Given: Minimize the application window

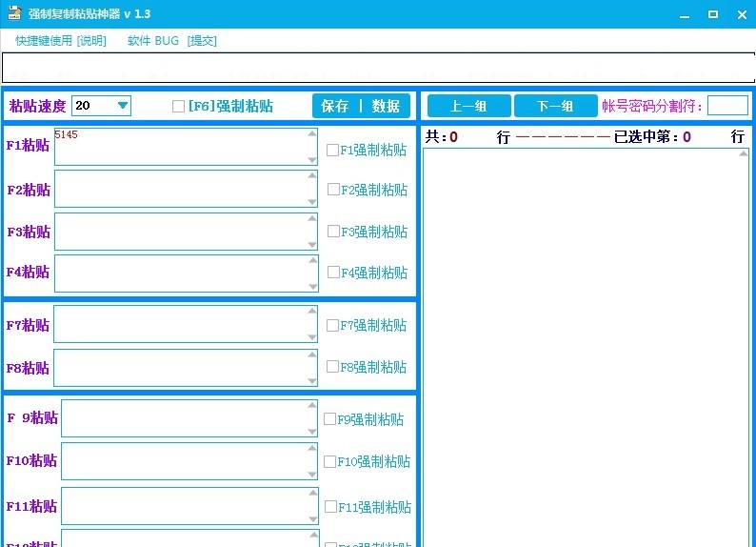Looking at the screenshot, I should click(685, 14).
